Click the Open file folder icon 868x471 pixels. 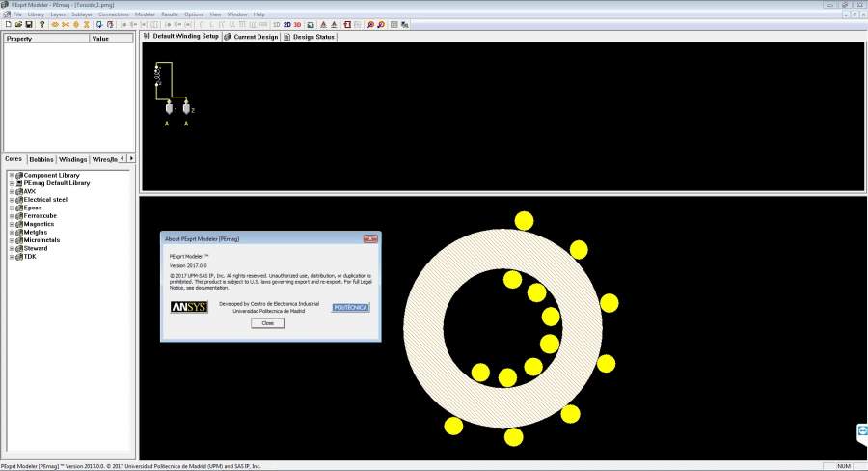pos(18,25)
